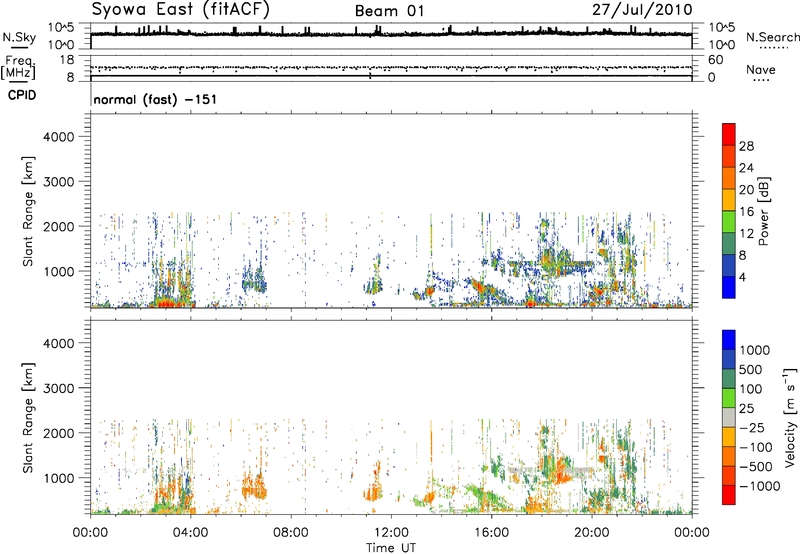
Task: Click the 'Power [dB]' colorbar label
Action: (763, 211)
